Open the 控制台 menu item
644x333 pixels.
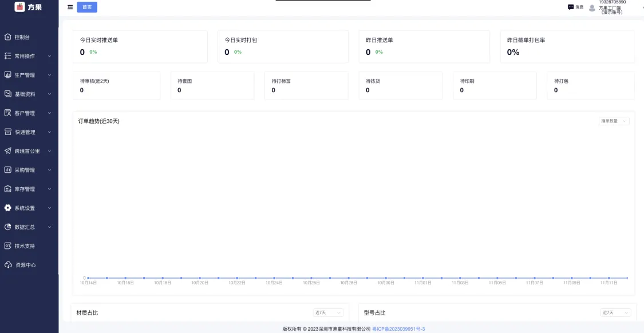[x=29, y=37]
